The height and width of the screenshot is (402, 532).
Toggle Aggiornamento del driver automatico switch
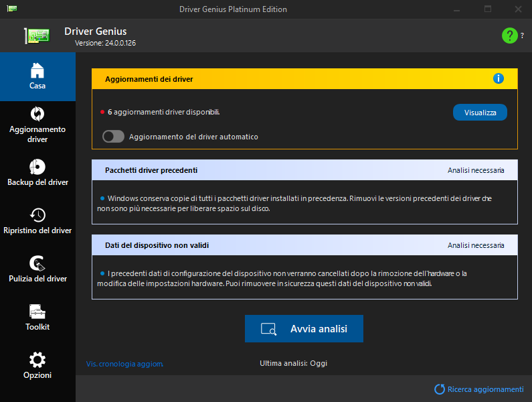click(x=113, y=137)
